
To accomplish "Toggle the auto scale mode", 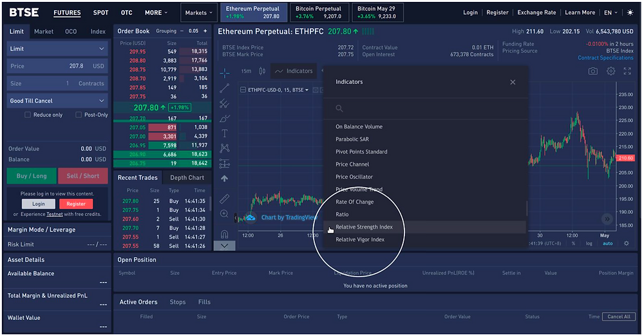I will point(607,244).
